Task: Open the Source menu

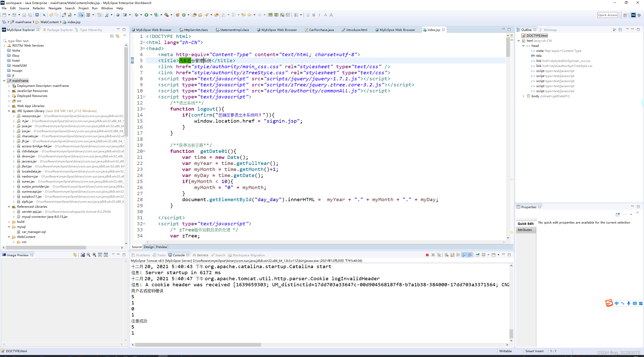Action: (x=24, y=8)
